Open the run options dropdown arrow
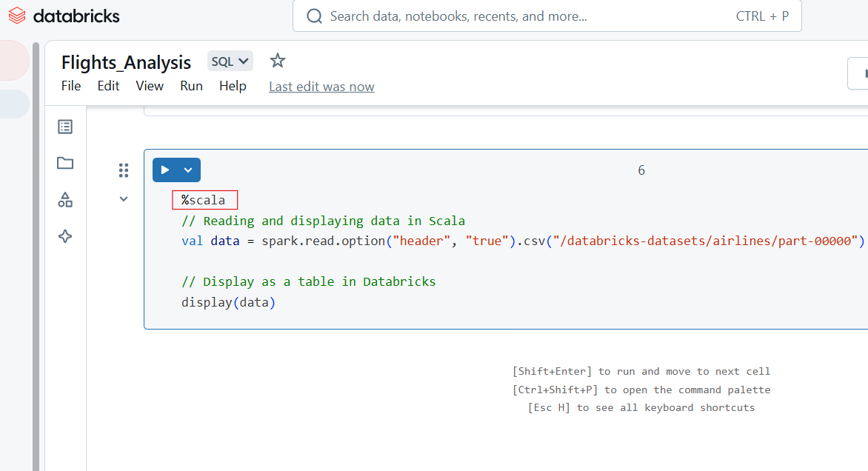Viewport: 868px width, 471px height. [x=188, y=170]
